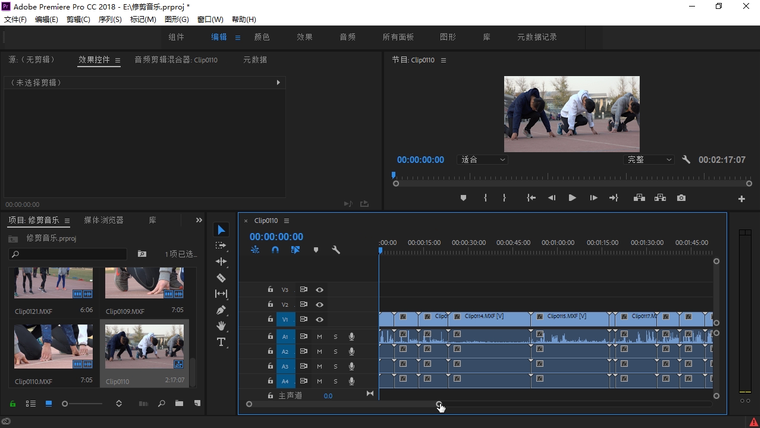Switch project panel to icon view
This screenshot has width=760, height=428.
(x=48, y=404)
